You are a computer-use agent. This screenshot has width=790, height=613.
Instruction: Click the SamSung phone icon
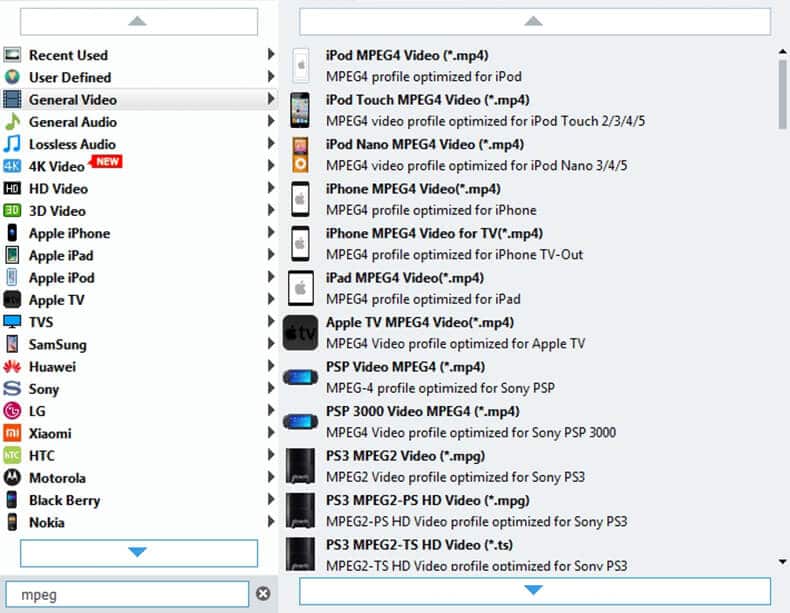click(x=12, y=344)
